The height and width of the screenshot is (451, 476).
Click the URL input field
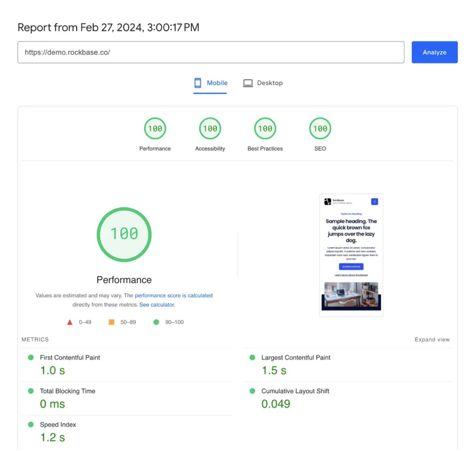click(x=211, y=52)
